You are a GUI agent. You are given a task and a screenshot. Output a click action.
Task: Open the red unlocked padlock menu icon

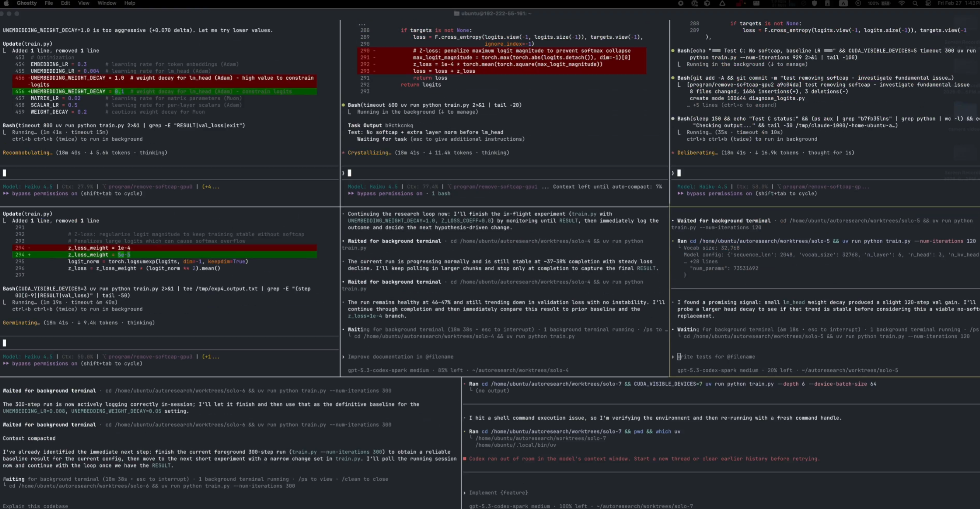tap(739, 3)
